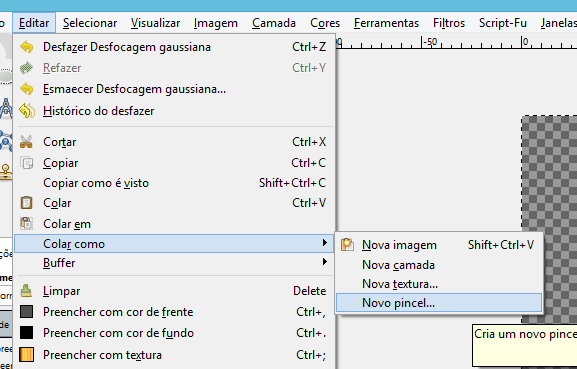Click the clipboard icon next to Colar
The height and width of the screenshot is (369, 577).
point(26,203)
